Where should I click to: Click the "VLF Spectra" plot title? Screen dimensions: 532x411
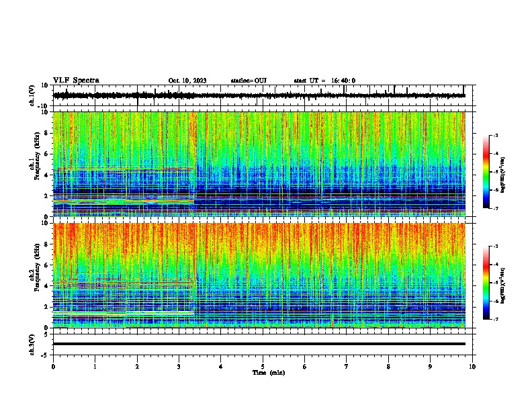pos(76,81)
